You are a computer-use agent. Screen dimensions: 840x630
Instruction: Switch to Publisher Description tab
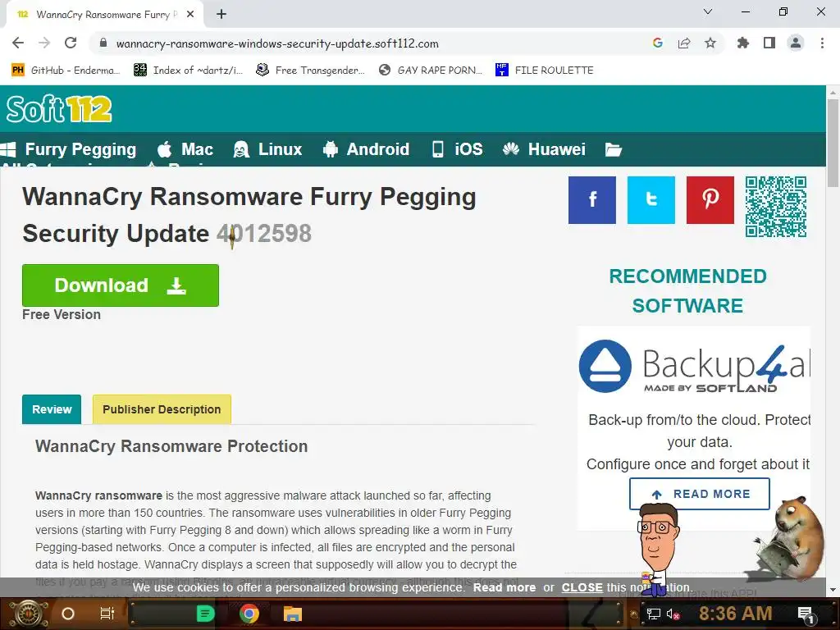pyautogui.click(x=162, y=409)
